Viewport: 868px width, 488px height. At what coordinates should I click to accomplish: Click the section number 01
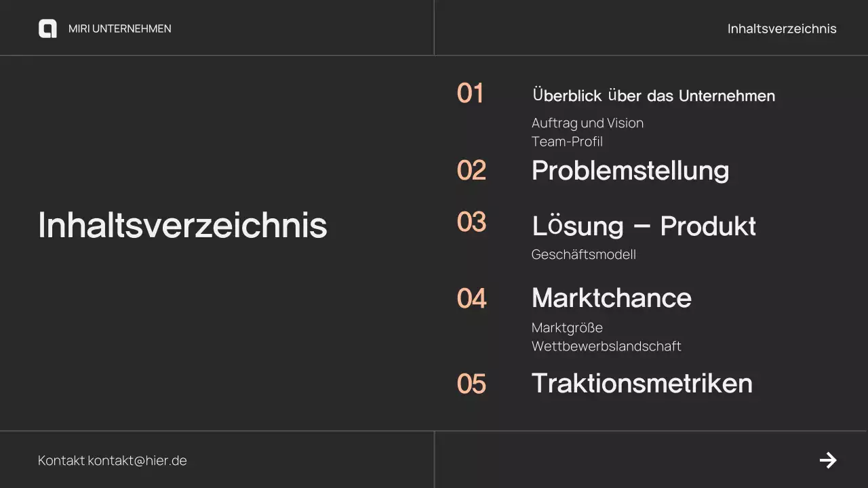click(x=470, y=94)
